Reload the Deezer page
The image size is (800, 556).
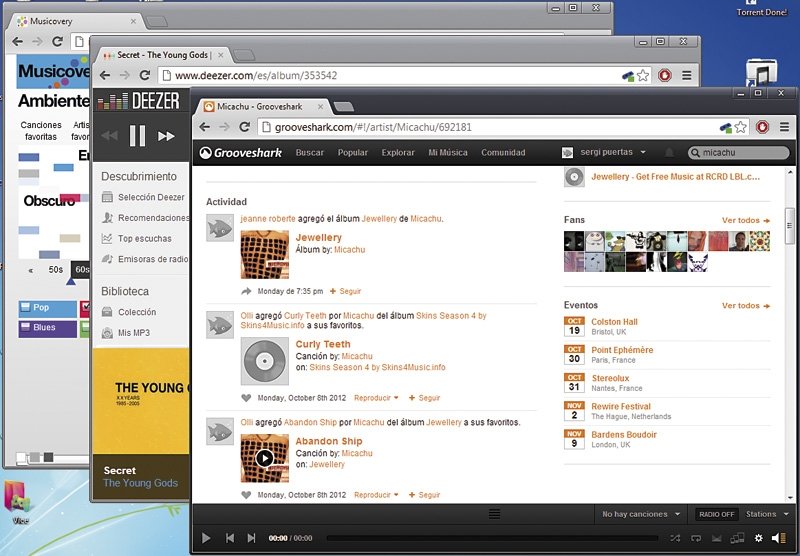[x=145, y=75]
